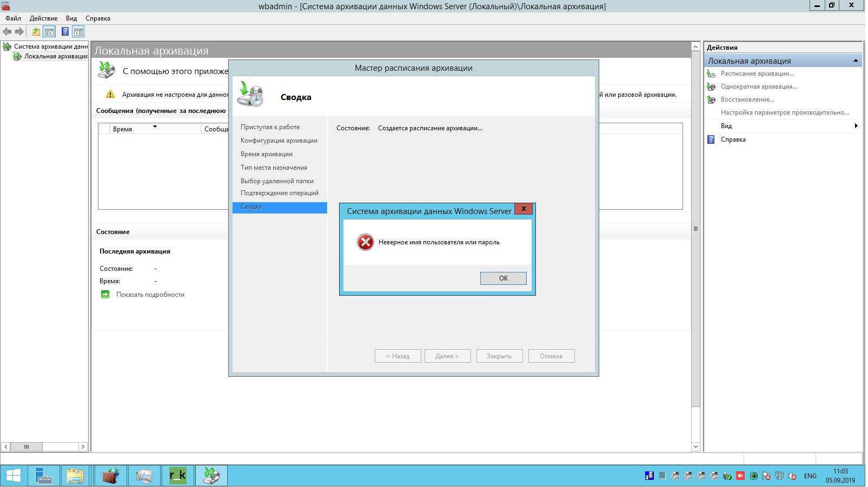Click Однократная архивация action link
This screenshot has width=868, height=487.
pos(758,86)
